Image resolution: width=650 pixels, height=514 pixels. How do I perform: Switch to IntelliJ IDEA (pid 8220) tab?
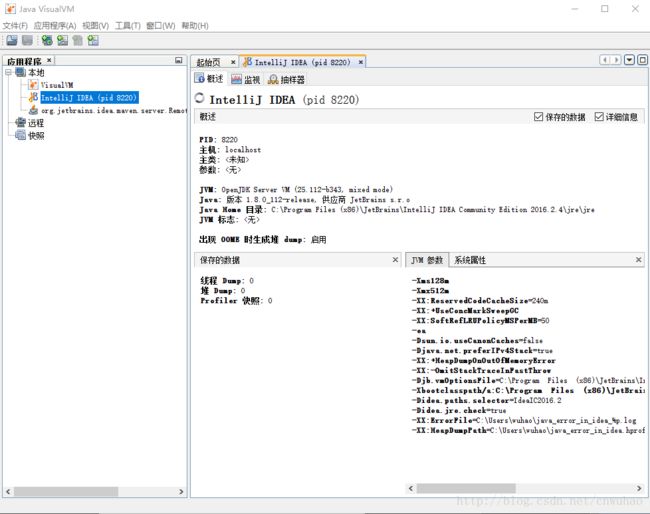[302, 62]
